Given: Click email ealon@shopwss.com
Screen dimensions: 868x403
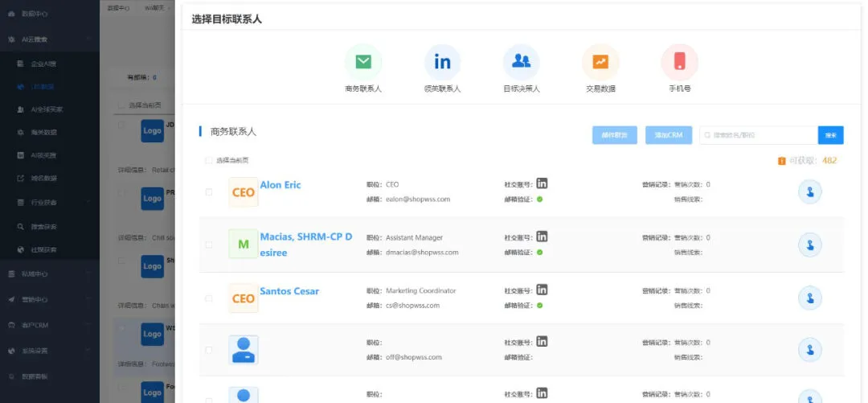Looking at the screenshot, I should click(418, 199).
